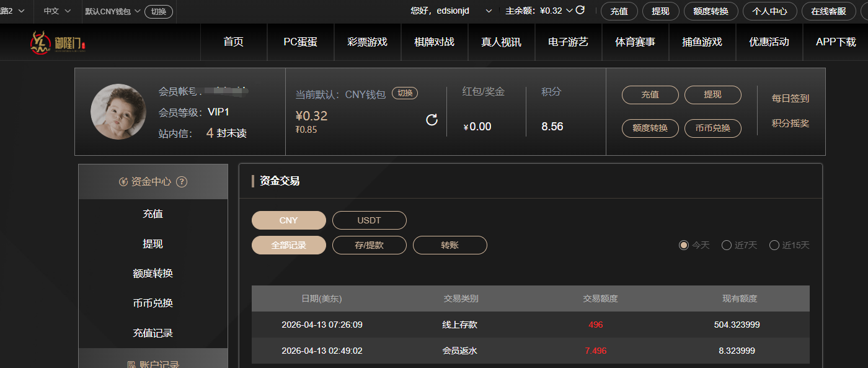This screenshot has width=868, height=368.
Task: Expand the 默认CNY钱包 wallet dropdown
Action: (113, 11)
